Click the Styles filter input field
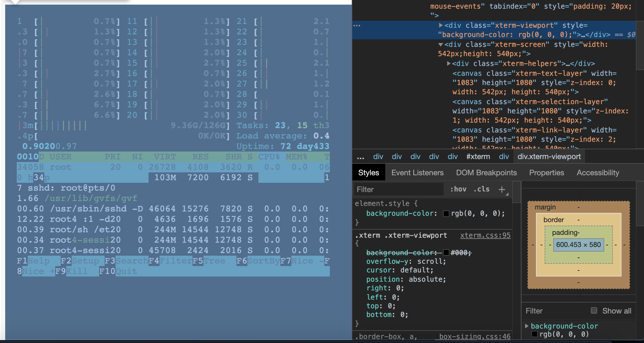 [399, 189]
